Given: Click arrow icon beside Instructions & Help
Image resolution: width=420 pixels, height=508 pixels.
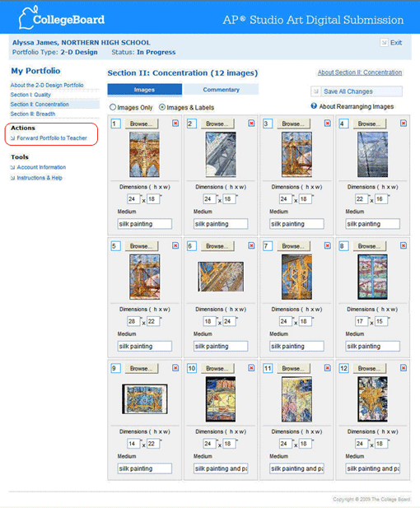Looking at the screenshot, I should pos(12,178).
